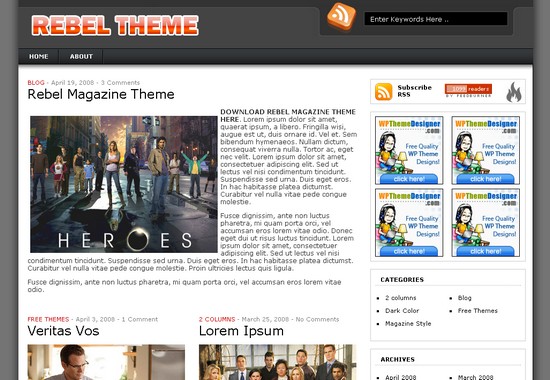The image size is (550, 380).
Task: Click the Download Rebel Magazine Theme Here link
Action: pos(288,115)
